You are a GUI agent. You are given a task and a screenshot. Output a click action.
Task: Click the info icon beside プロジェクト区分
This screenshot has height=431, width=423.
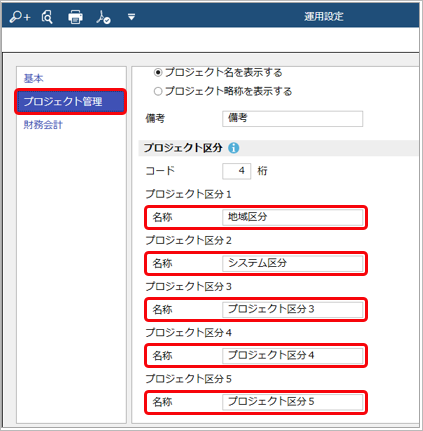234,148
